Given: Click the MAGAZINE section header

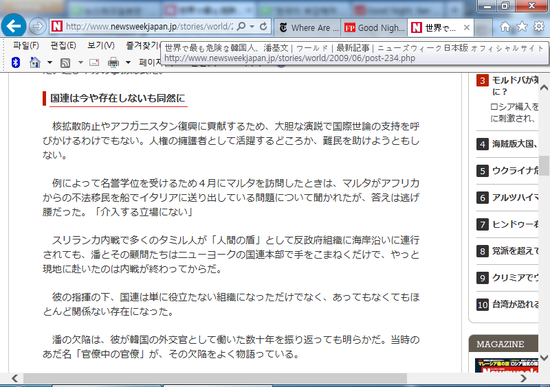Looking at the screenshot, I should coord(503,344).
